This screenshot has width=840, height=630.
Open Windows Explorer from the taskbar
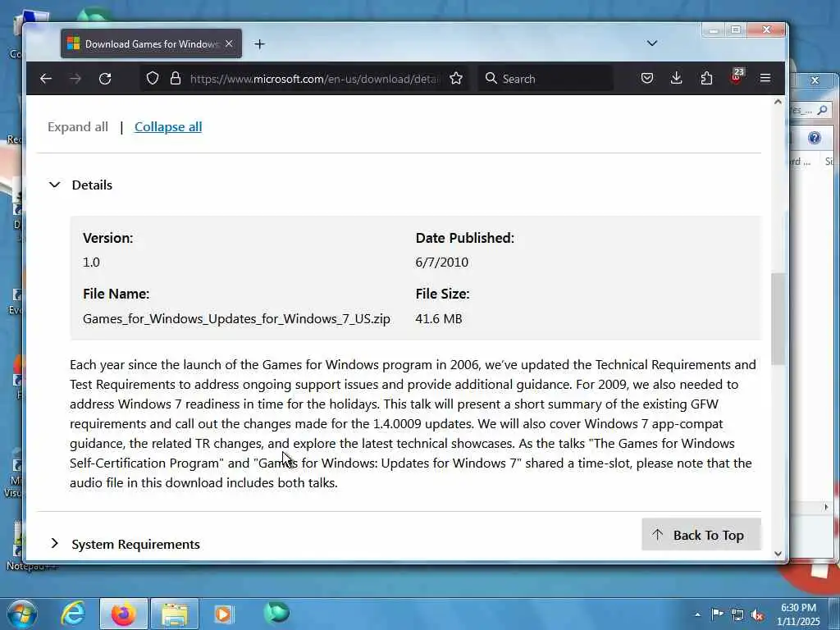click(175, 614)
